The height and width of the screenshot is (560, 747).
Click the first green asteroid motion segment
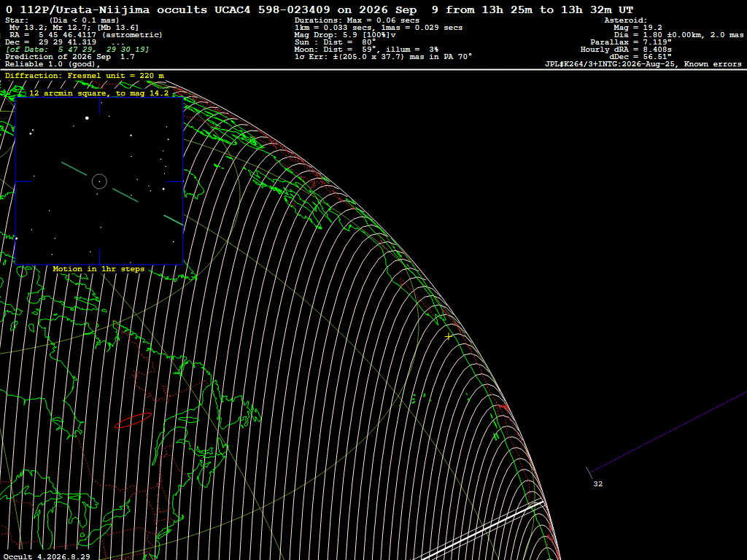coord(74,168)
